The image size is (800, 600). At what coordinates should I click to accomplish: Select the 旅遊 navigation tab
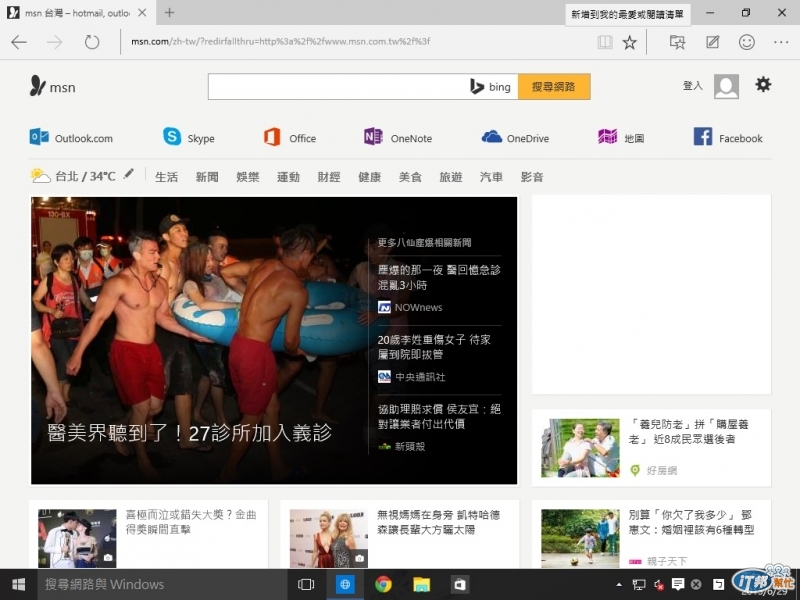[451, 177]
